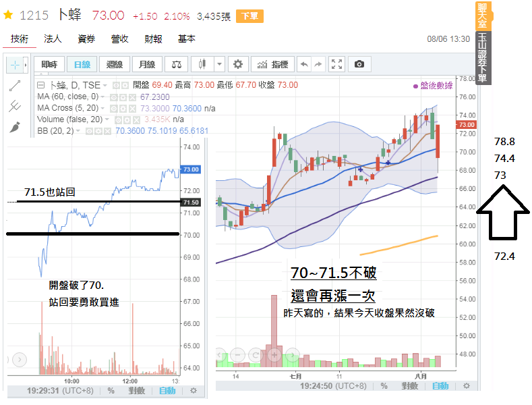The height and width of the screenshot is (405, 532).
Task: Open MA (60, close, 0) dropdown arrow
Action: click(102, 97)
